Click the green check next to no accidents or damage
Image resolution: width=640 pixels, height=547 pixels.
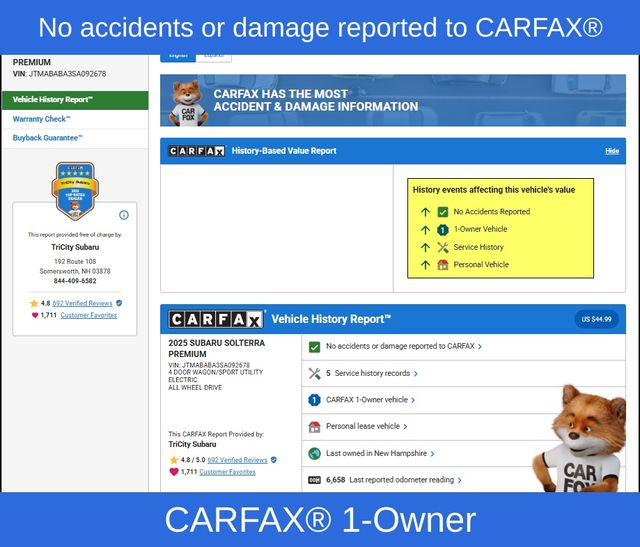[314, 346]
